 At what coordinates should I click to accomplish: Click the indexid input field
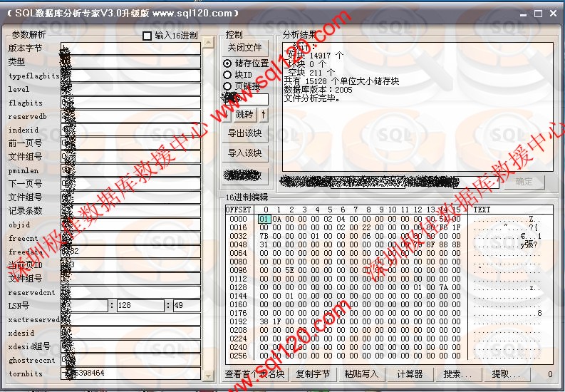pos(130,130)
